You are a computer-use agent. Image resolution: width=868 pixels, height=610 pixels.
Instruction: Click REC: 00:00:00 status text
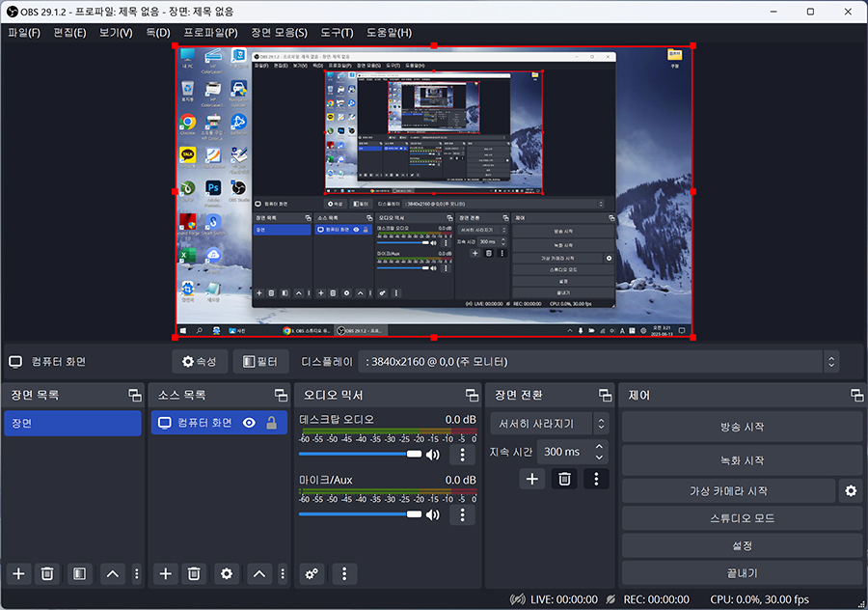click(x=656, y=599)
